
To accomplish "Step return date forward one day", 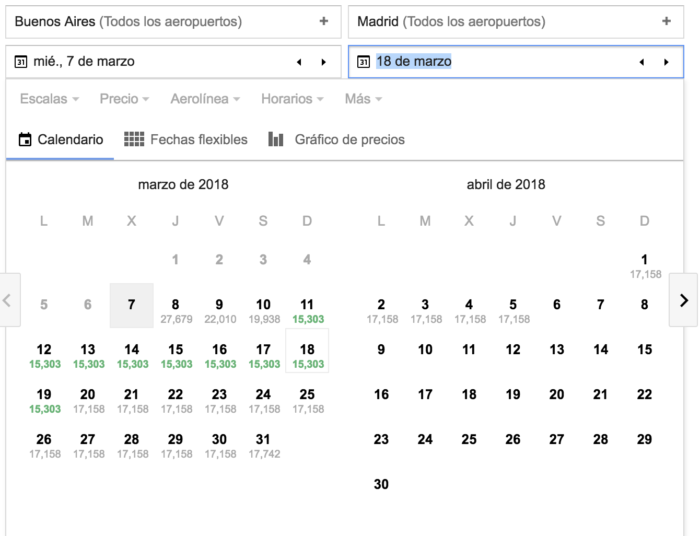I will (x=666, y=62).
